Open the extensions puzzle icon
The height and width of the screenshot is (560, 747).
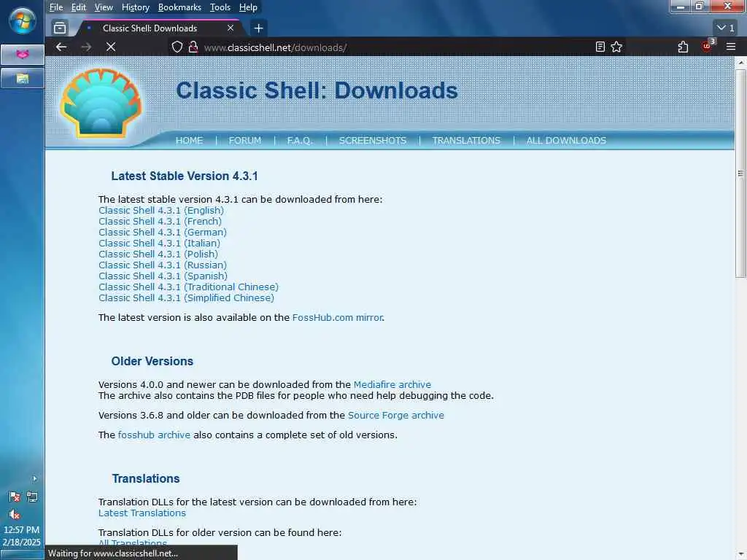683,47
